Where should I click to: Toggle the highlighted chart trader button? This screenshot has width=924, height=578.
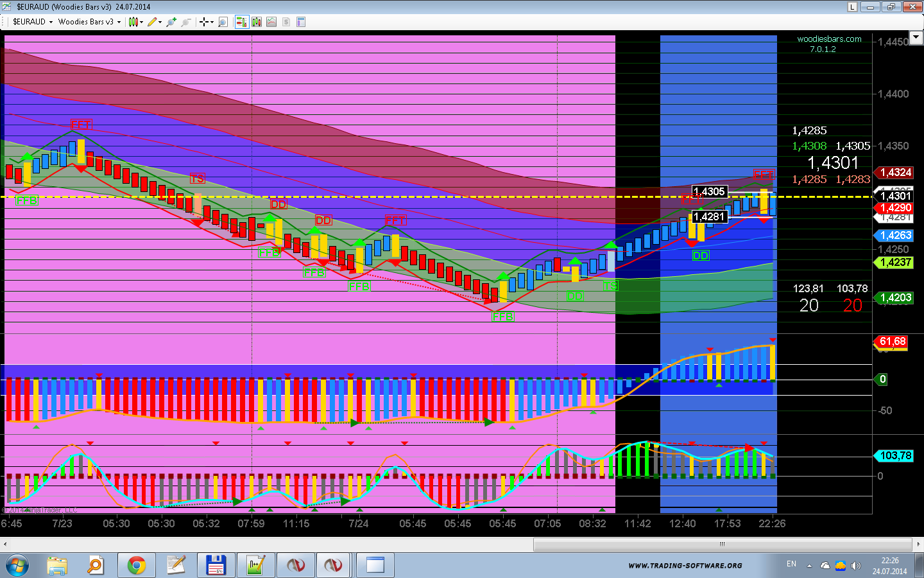[241, 22]
